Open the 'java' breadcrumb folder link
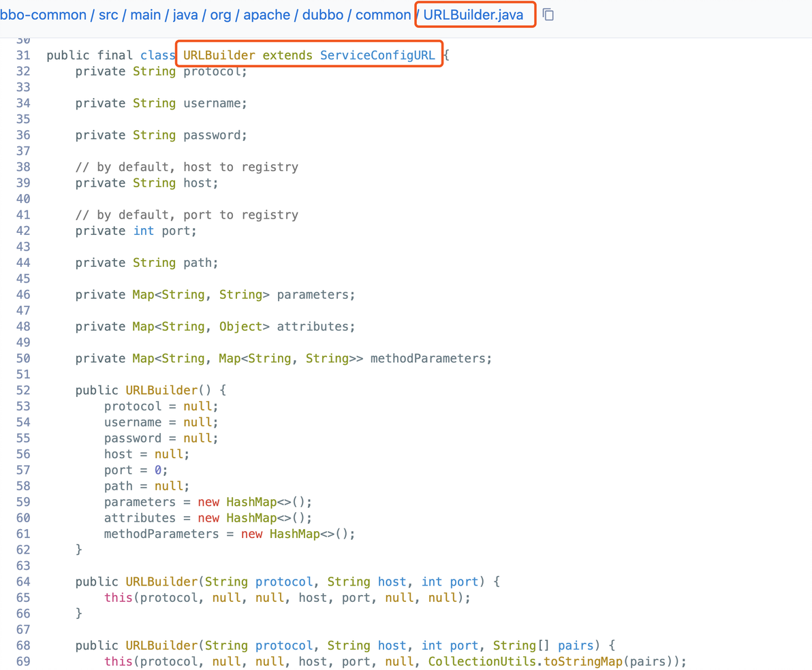This screenshot has height=670, width=812. [x=185, y=15]
